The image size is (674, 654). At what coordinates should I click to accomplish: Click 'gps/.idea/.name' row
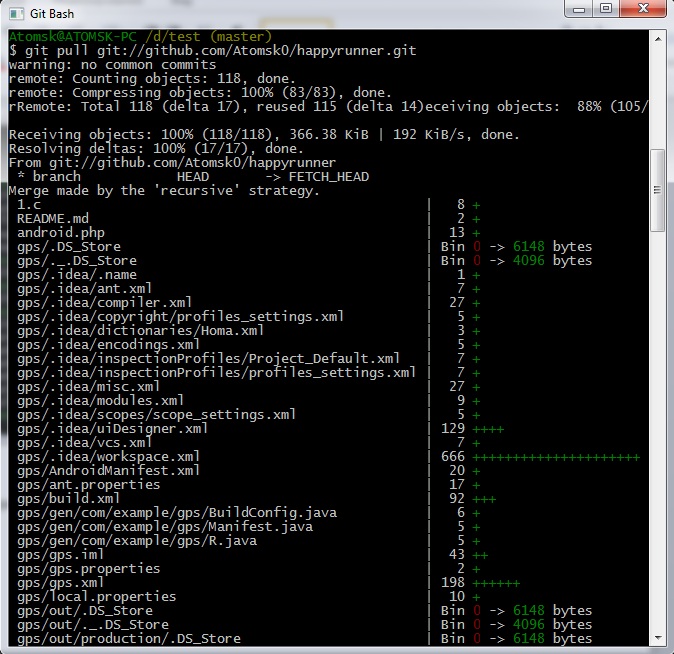[249, 275]
